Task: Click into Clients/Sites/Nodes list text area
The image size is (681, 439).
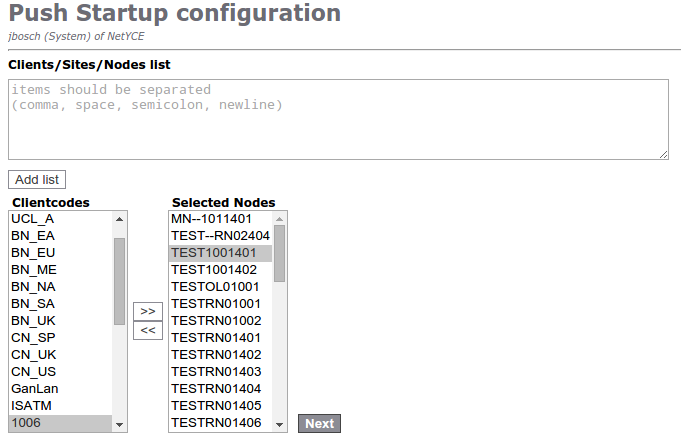Action: [338, 119]
